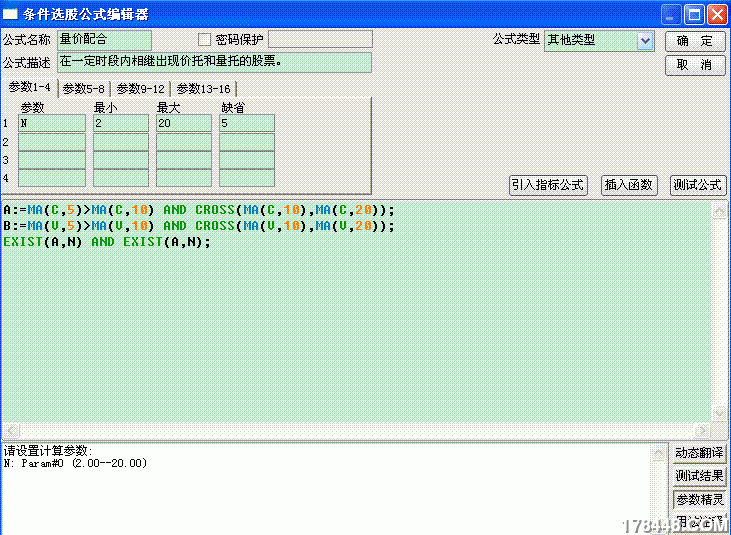Screen dimensions: 731x535
Task: Click the row 1 最小 field showing 2
Action: point(121,123)
